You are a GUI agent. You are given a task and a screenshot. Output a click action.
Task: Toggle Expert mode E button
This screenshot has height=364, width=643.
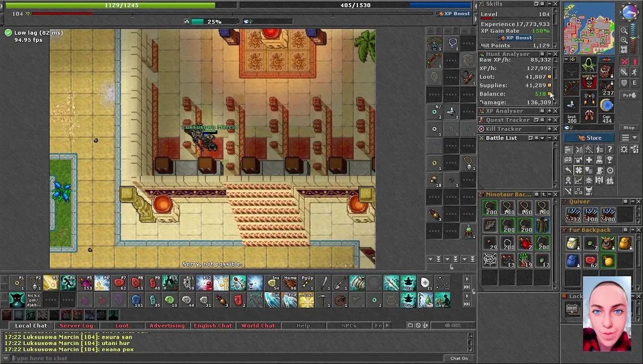634,83
